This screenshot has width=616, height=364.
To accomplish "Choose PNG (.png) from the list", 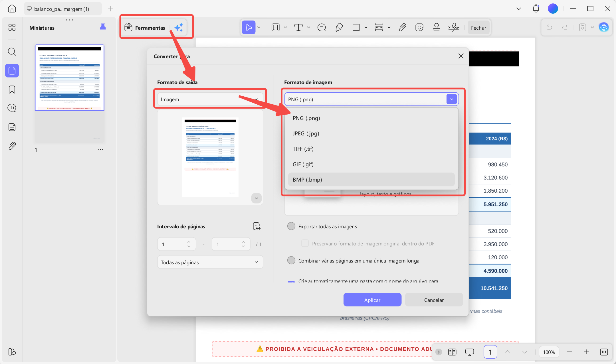I will click(x=371, y=118).
